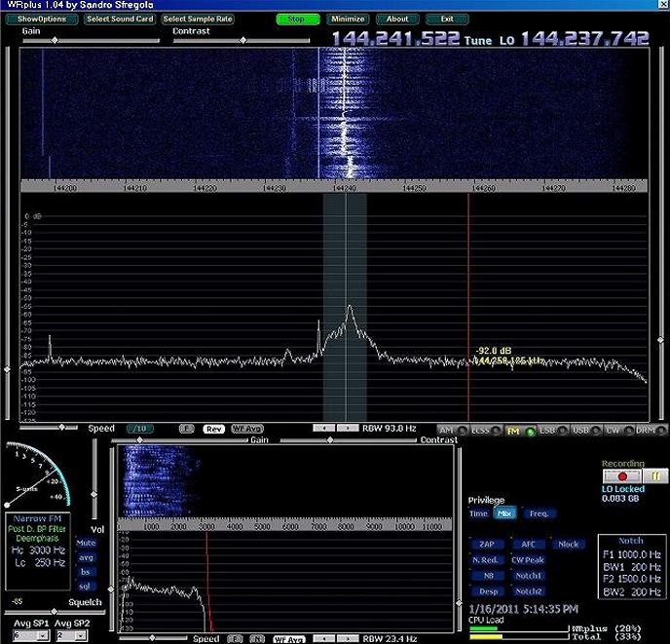Click the top Gain slider
The height and width of the screenshot is (644, 670).
coord(91,41)
